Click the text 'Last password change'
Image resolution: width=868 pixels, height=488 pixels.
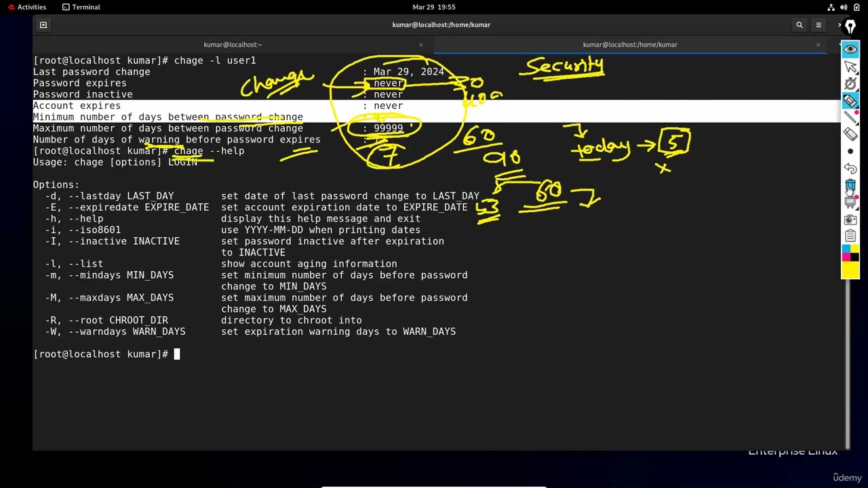coord(92,72)
